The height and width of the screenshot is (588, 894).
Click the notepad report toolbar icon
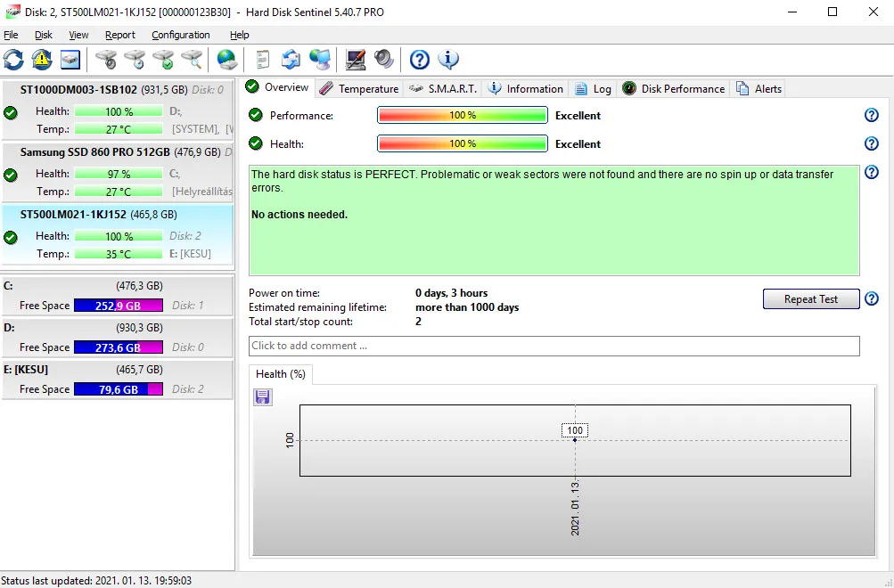pyautogui.click(x=262, y=60)
